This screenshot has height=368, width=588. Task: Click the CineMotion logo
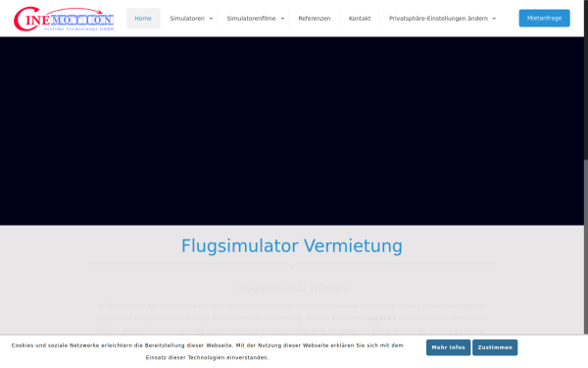click(64, 19)
